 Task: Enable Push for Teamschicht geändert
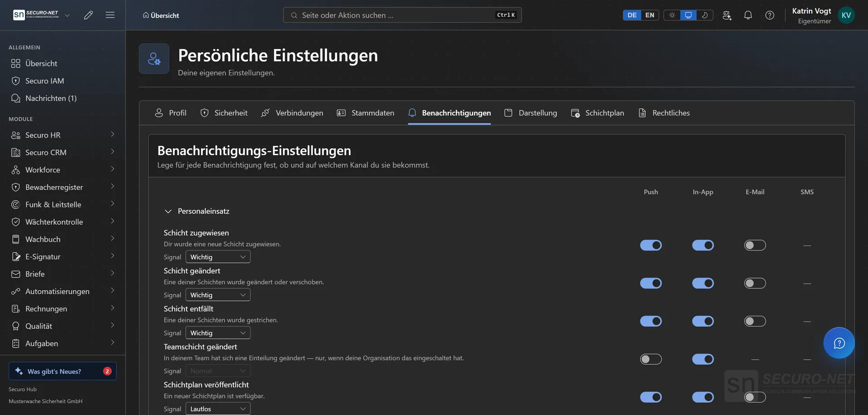pyautogui.click(x=651, y=359)
